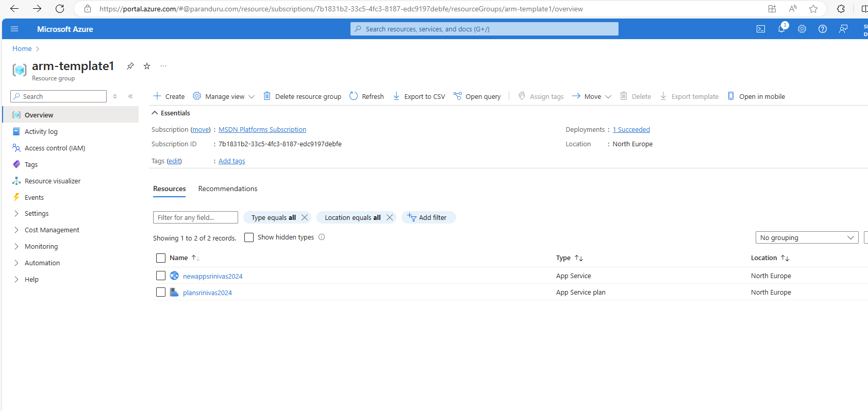The image size is (868, 411).
Task: Check the newappsrinivas2024 row checkbox
Action: [x=161, y=276]
